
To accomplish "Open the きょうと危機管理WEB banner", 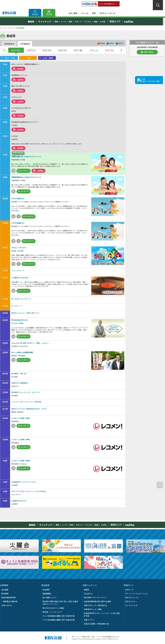I will [x=19, y=562].
